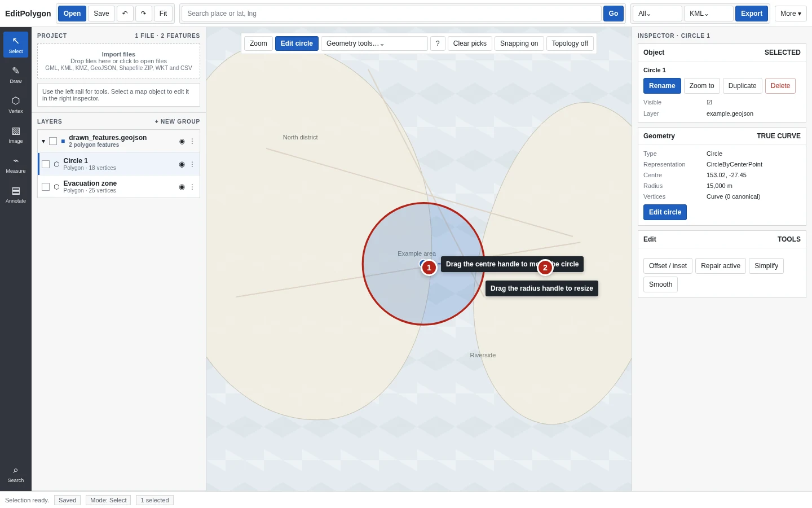Open the Geometry tools dropdown
The image size is (812, 508).
click(374, 43)
